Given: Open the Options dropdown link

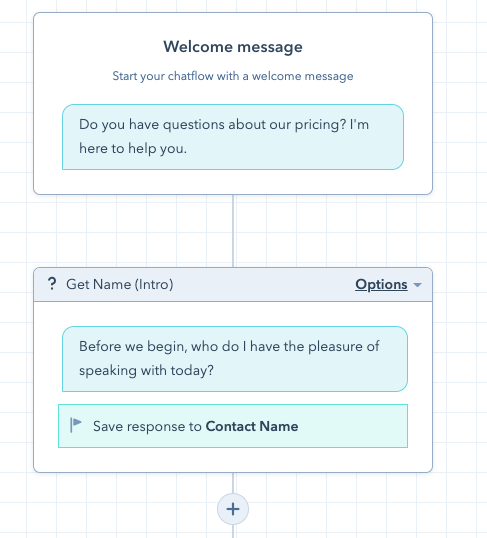Looking at the screenshot, I should click(x=381, y=284).
